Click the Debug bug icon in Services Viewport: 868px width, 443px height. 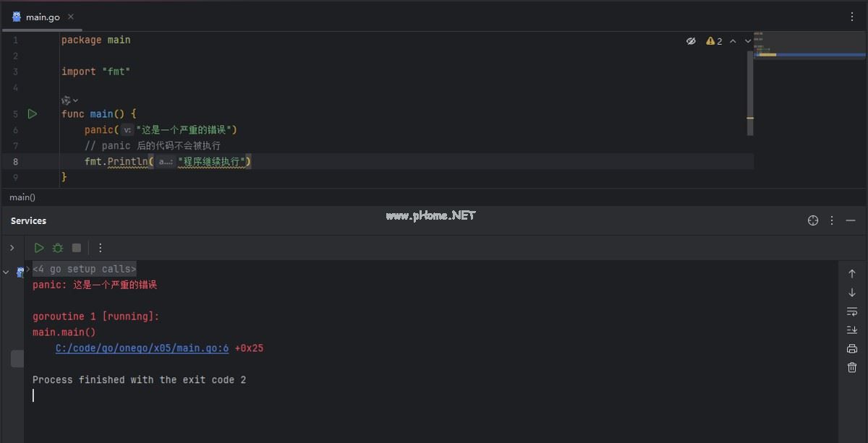click(x=58, y=248)
